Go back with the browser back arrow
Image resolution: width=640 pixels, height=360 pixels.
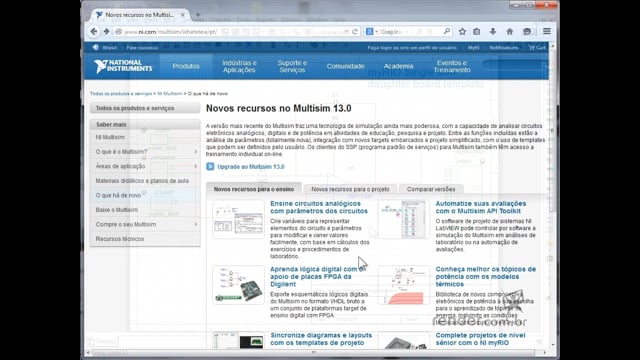coord(94,31)
